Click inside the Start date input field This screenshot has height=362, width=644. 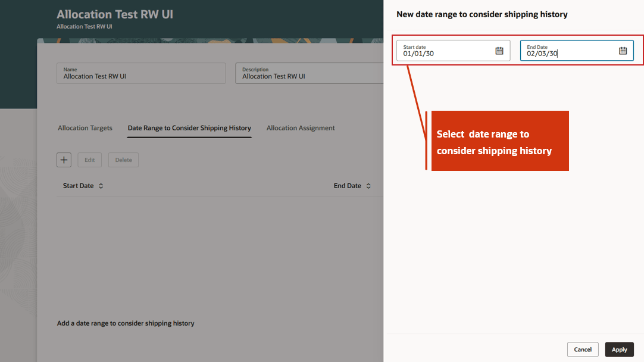tap(440, 53)
